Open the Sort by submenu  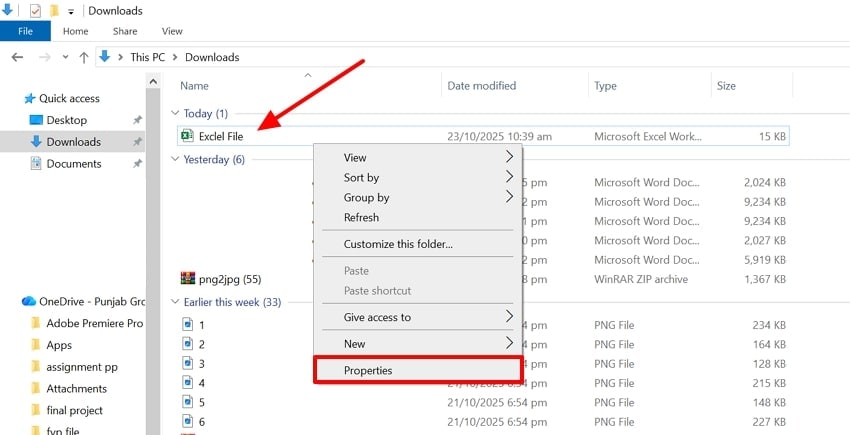pos(418,177)
